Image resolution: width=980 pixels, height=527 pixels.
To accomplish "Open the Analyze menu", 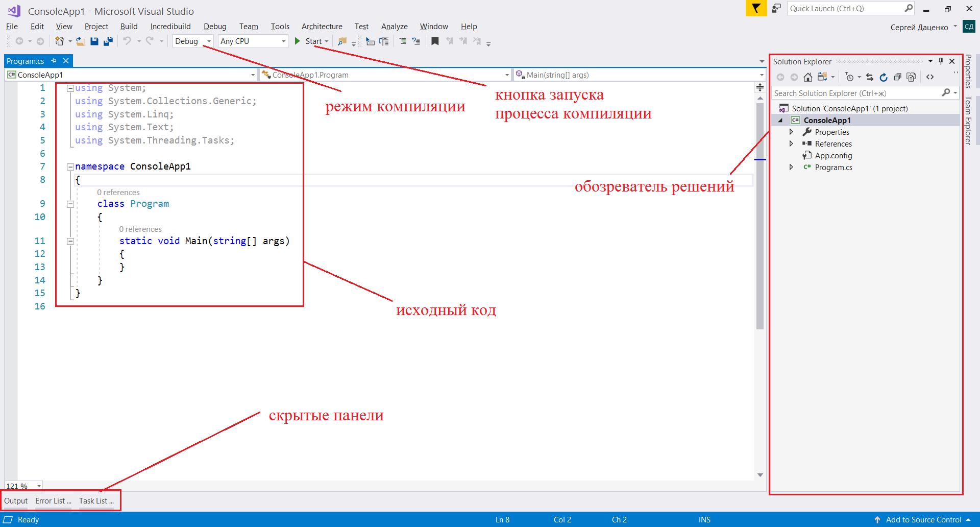I will 395,27.
